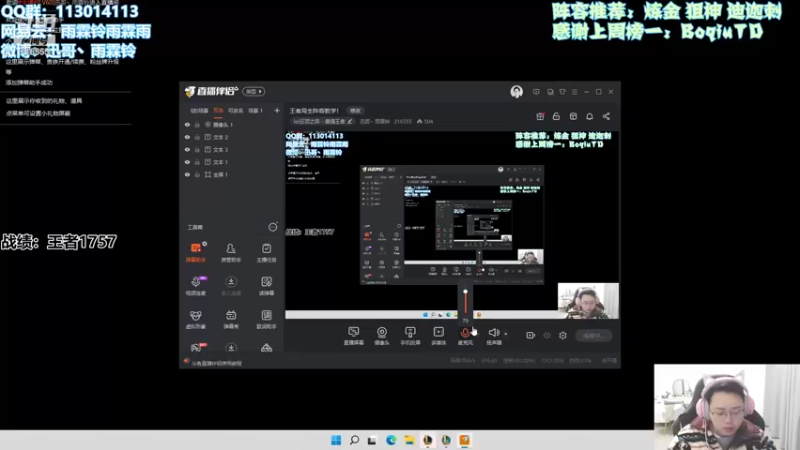This screenshot has width=800, height=450.
Task: Click the CPU usage status bar readout
Action: 552,361
